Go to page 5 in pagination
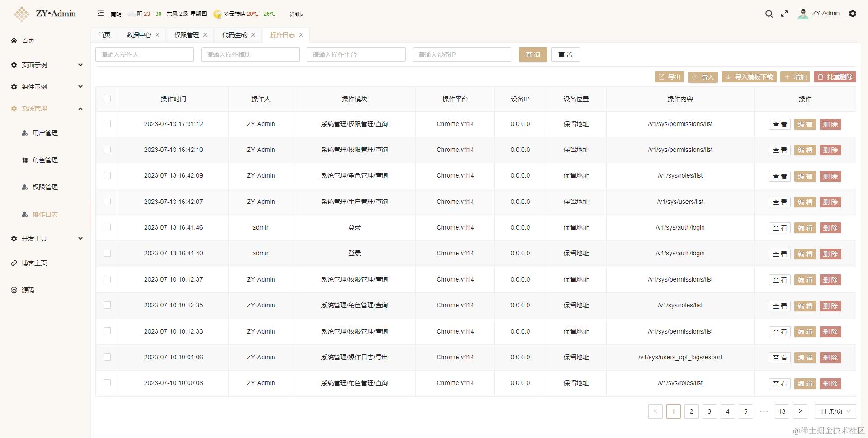868x438 pixels. coord(745,411)
